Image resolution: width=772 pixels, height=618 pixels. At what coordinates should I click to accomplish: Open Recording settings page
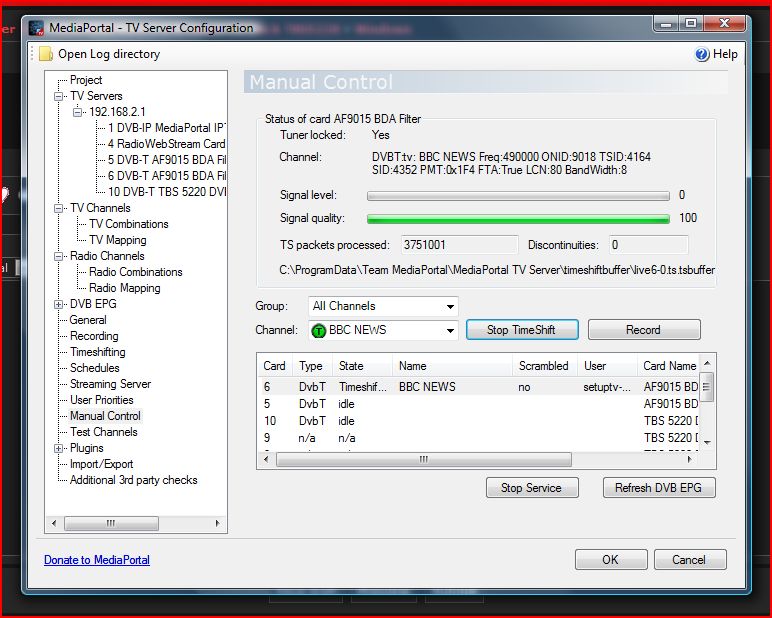point(94,336)
